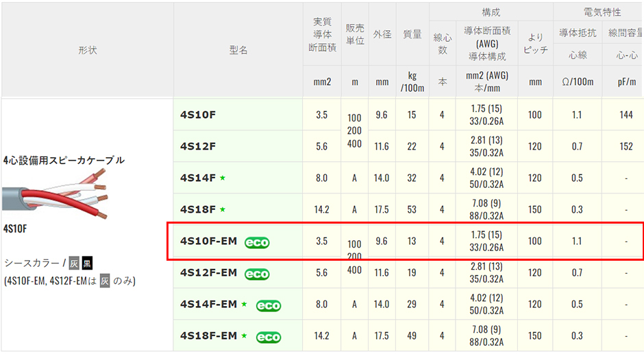644x354 pixels.
Task: Click the mass value 22 in the 4S12F row
Action: click(x=412, y=146)
